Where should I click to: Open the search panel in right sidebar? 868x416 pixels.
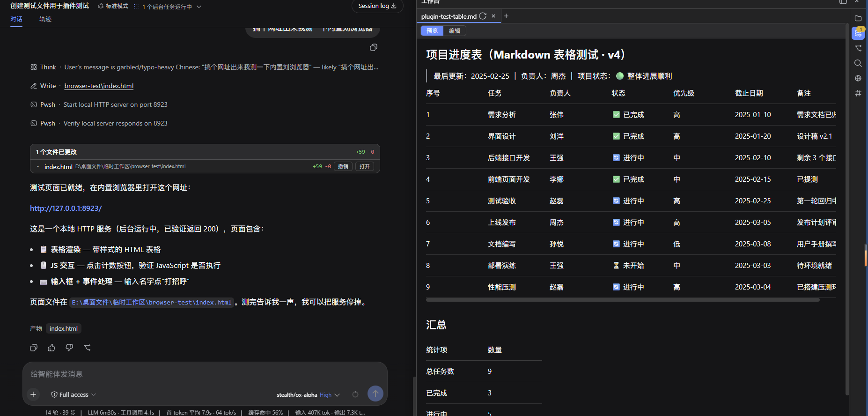[x=858, y=63]
